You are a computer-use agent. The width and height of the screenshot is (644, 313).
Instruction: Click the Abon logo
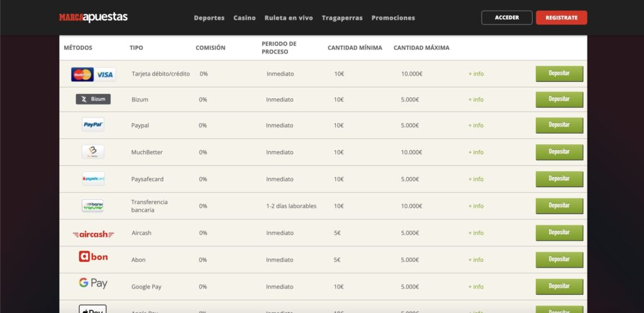tap(93, 257)
